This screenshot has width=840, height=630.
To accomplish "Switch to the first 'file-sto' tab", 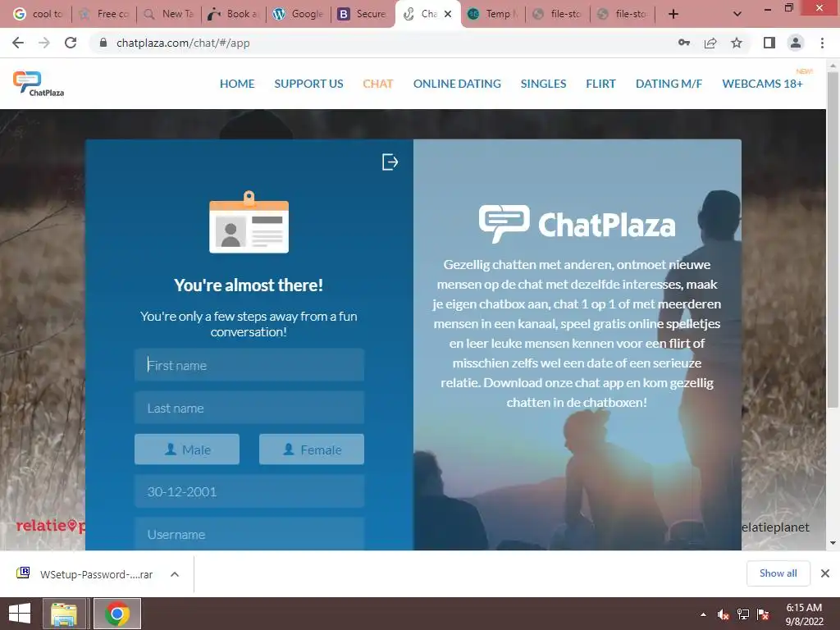I will [558, 14].
